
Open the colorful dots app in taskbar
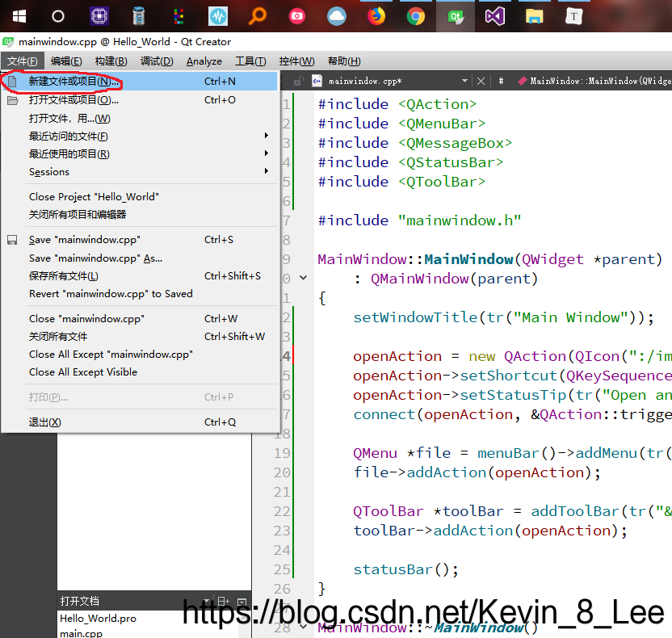pos(178,17)
